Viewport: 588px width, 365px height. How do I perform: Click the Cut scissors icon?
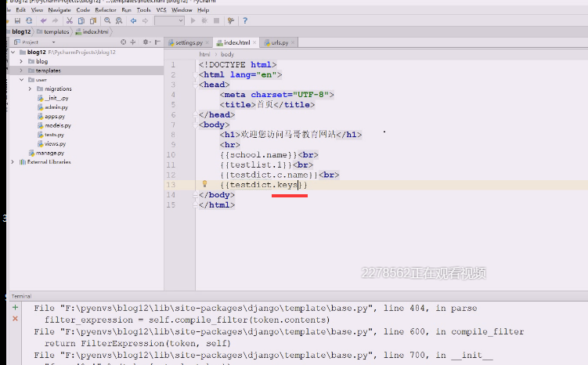[70, 20]
